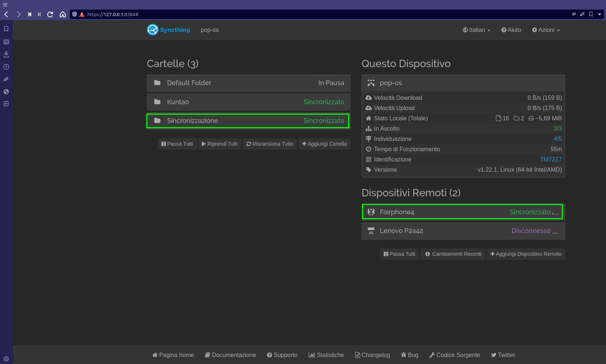Click the Tempo di Funzionamento row
Image resolution: width=606 pixels, height=364 pixels.
point(463,149)
